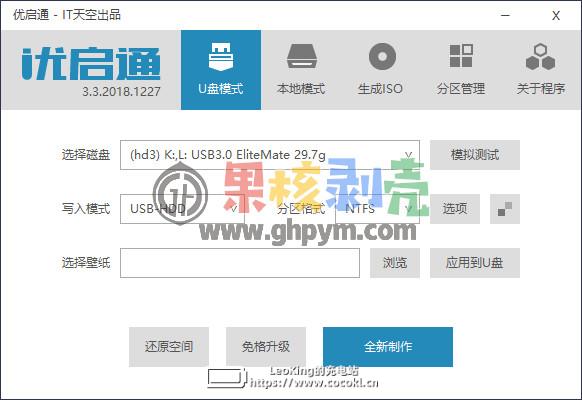
Task: Focus the 选择壁纸 path input field
Action: tap(240, 263)
